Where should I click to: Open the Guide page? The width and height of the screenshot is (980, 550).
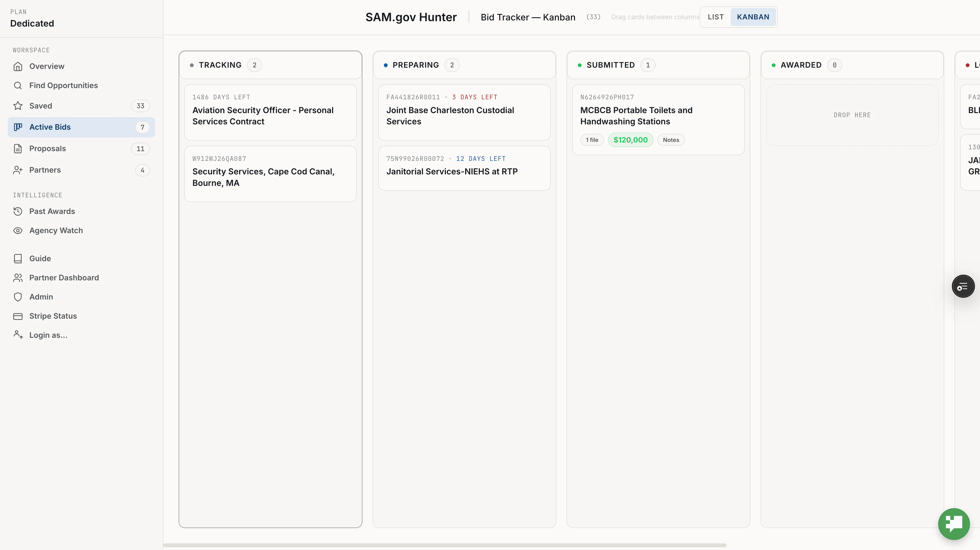pos(81,258)
